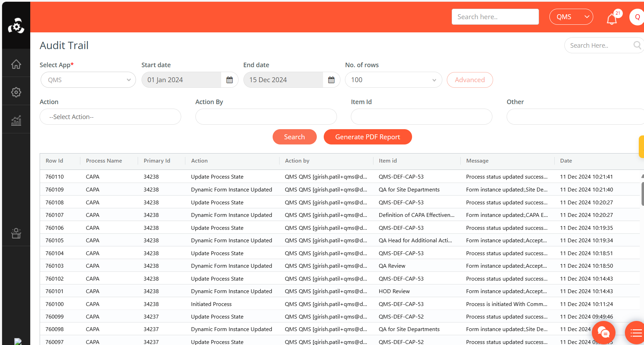The width and height of the screenshot is (644, 345).
Task: Focus the Action By input field
Action: click(266, 117)
